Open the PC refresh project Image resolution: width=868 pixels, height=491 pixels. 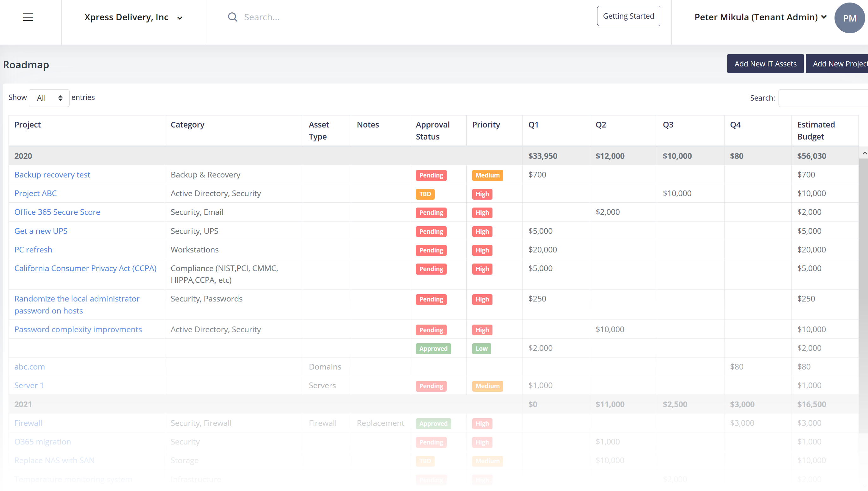34,250
